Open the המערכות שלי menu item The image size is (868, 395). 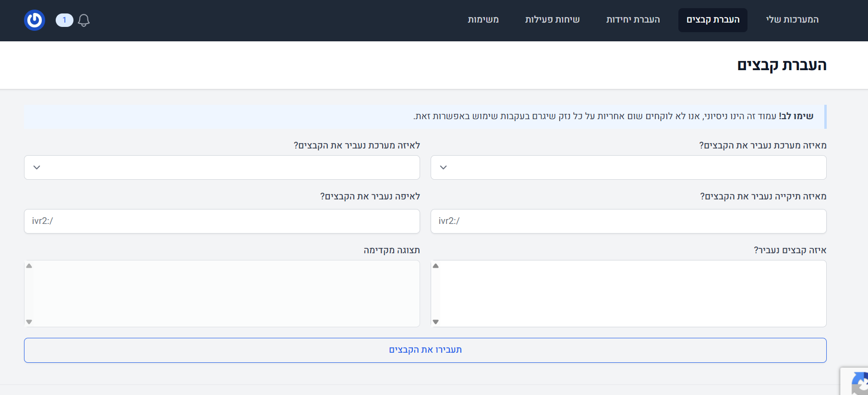(792, 20)
